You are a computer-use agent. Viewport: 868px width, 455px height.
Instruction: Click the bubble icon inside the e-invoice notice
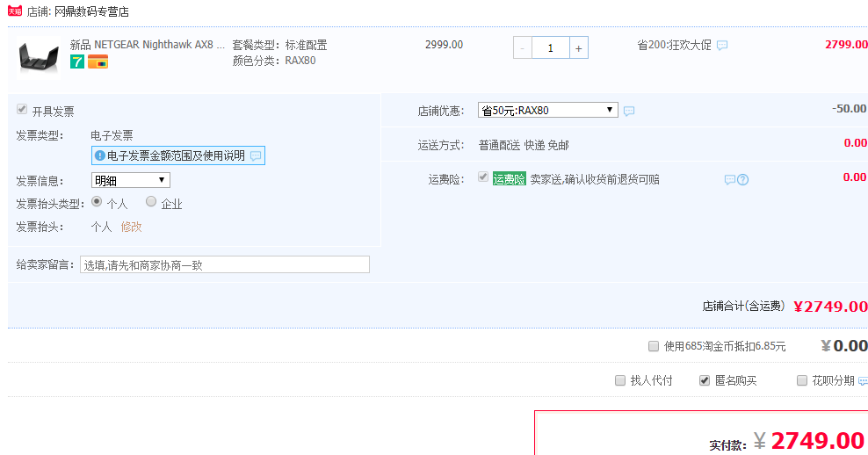click(255, 156)
